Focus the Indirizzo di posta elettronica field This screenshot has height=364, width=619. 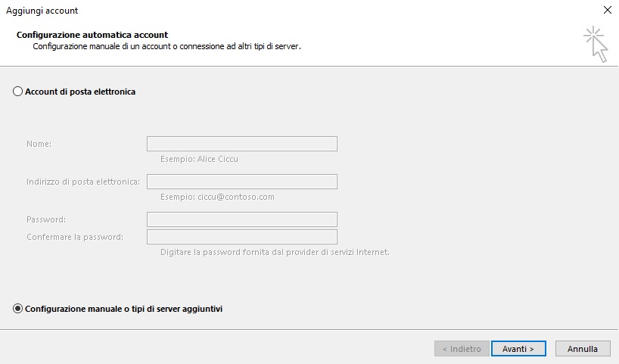(242, 182)
